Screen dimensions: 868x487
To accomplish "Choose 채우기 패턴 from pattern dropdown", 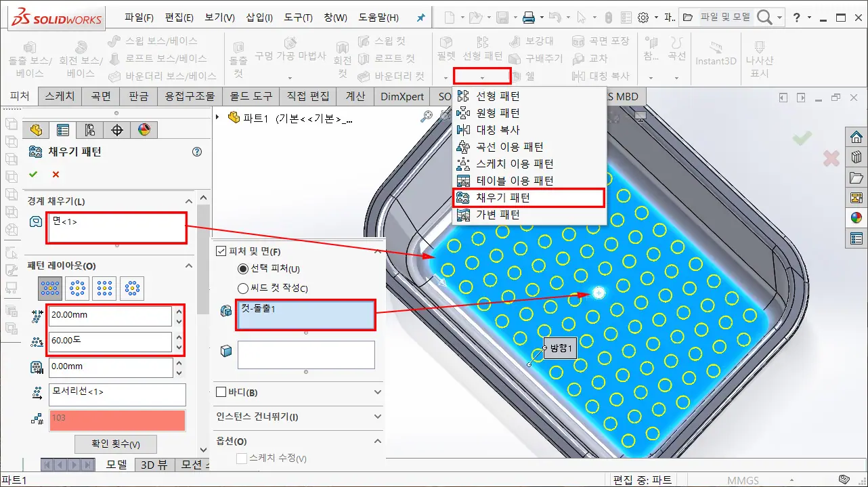I will pyautogui.click(x=503, y=198).
